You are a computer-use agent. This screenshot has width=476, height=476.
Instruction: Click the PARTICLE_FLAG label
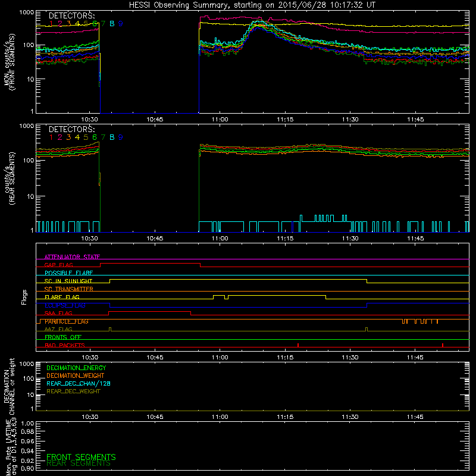coord(67,321)
